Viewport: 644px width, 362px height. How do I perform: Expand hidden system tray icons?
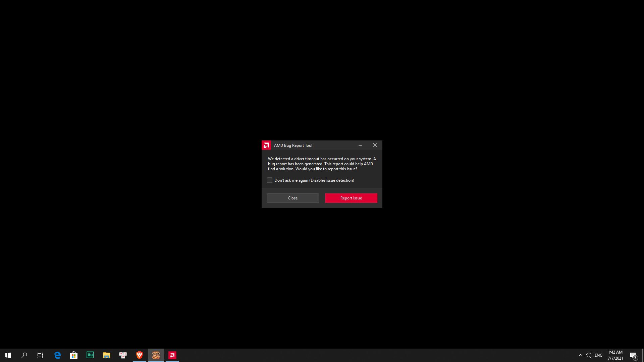[x=581, y=355]
